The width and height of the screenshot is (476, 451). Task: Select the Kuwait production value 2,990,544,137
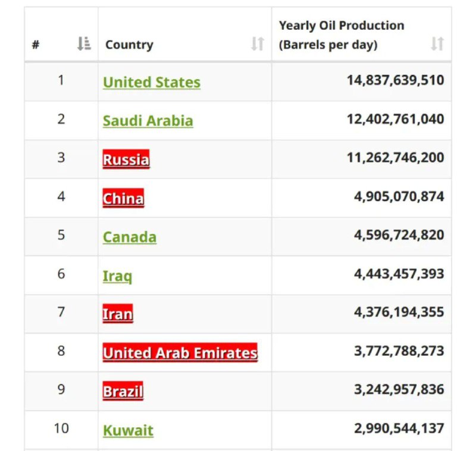(399, 428)
